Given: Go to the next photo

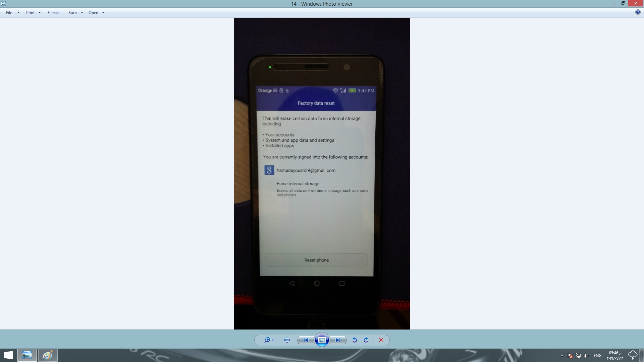Looking at the screenshot, I should pos(338,340).
